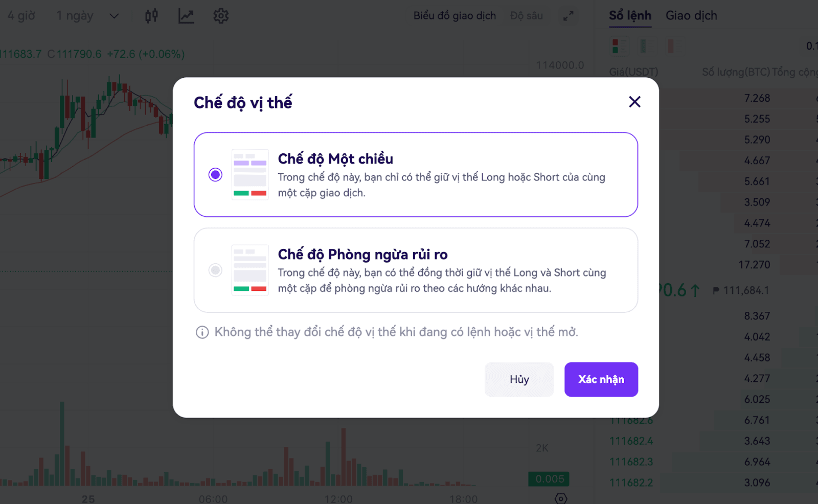Show combined buy and sell order book view
Image resolution: width=818 pixels, height=504 pixels.
coord(620,46)
